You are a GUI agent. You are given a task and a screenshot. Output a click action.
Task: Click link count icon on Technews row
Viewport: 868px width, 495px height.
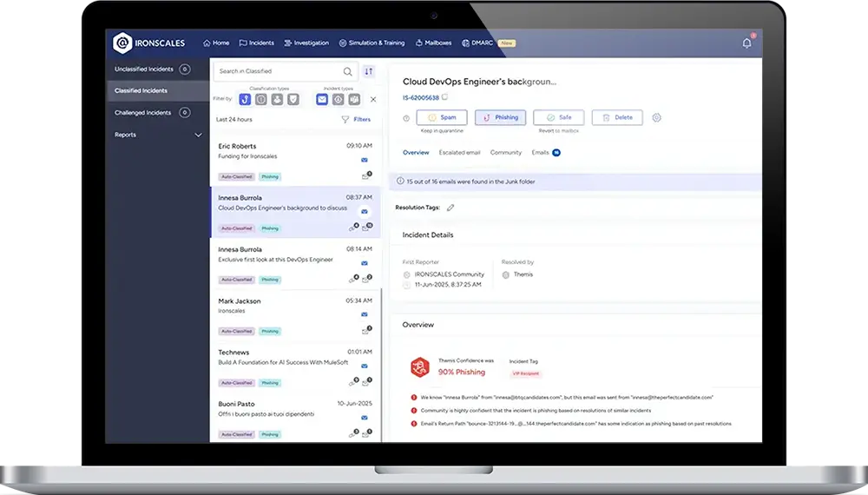click(x=353, y=382)
